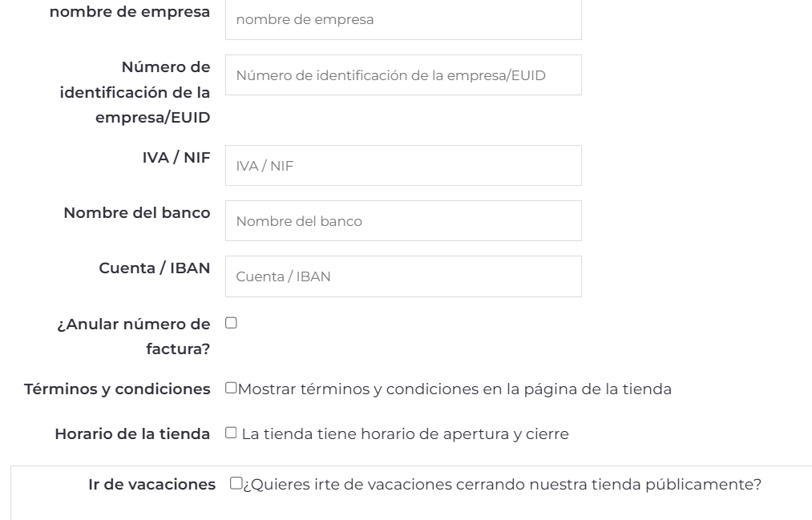Check the 'Mostrar términos y condiciones' checkbox
This screenshot has height=520, width=812.
231,389
